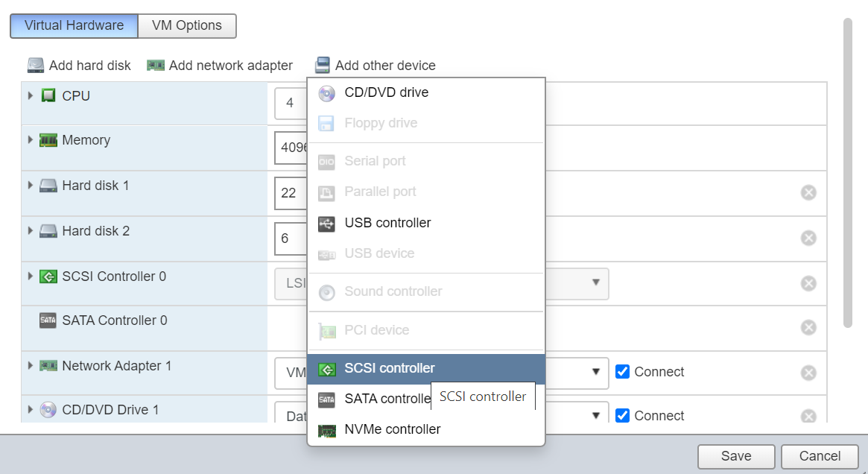Click the vertical scrollbar of the dialog
Screen dimensions: 868x474
pos(847,171)
